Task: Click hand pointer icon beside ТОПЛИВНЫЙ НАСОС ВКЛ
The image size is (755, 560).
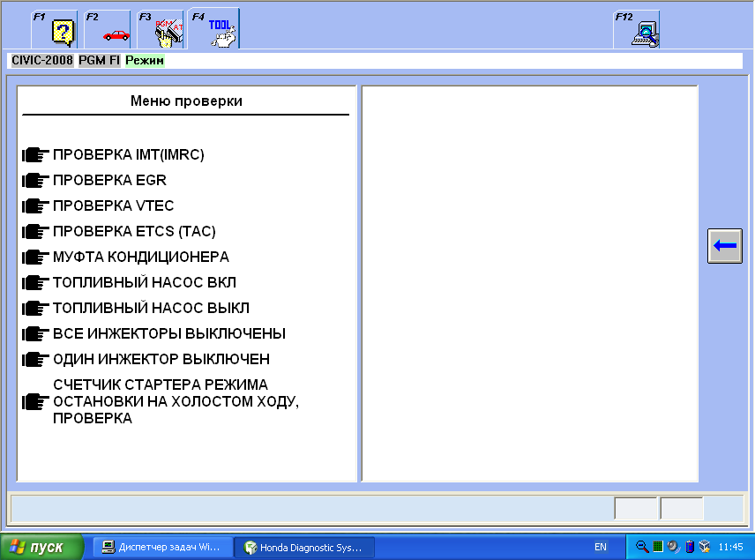Action: [35, 283]
